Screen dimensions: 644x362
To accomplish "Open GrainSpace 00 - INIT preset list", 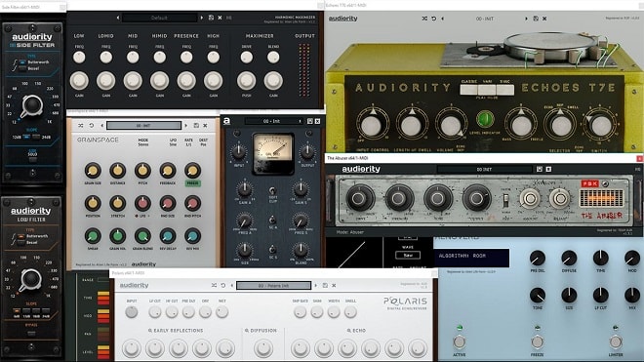I will pyautogui.click(x=143, y=125).
